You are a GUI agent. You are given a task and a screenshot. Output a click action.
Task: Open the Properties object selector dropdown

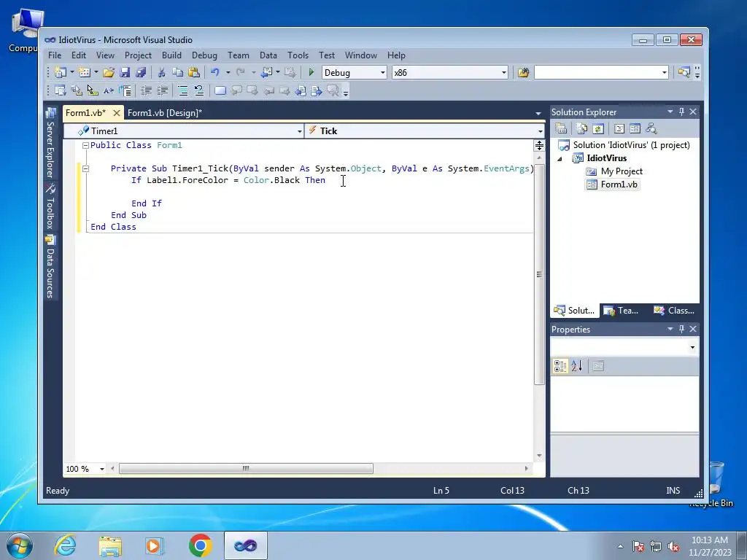point(692,348)
